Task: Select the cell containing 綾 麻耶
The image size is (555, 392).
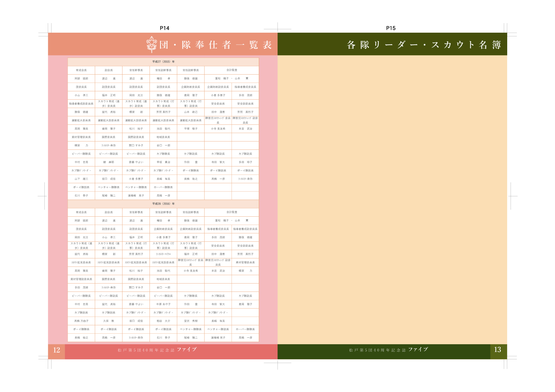Action: pos(109,162)
